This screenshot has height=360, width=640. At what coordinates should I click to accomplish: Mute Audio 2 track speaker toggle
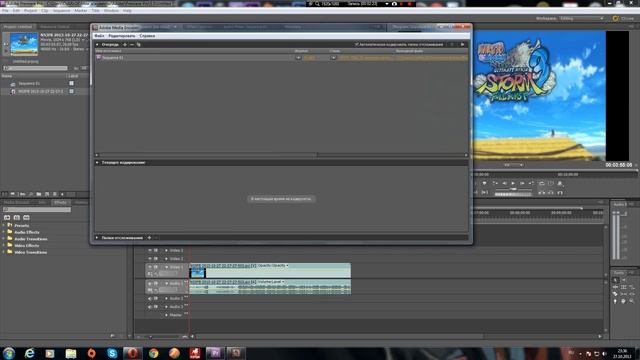150,298
